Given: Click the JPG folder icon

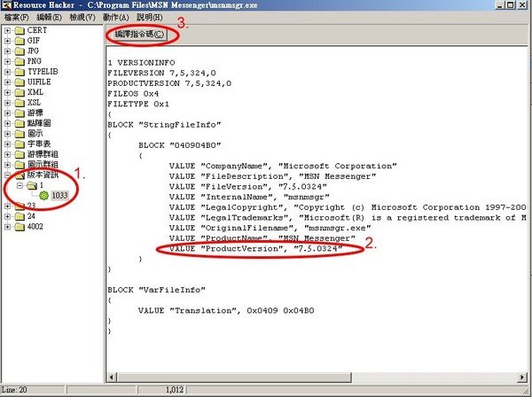Looking at the screenshot, I should pos(20,51).
